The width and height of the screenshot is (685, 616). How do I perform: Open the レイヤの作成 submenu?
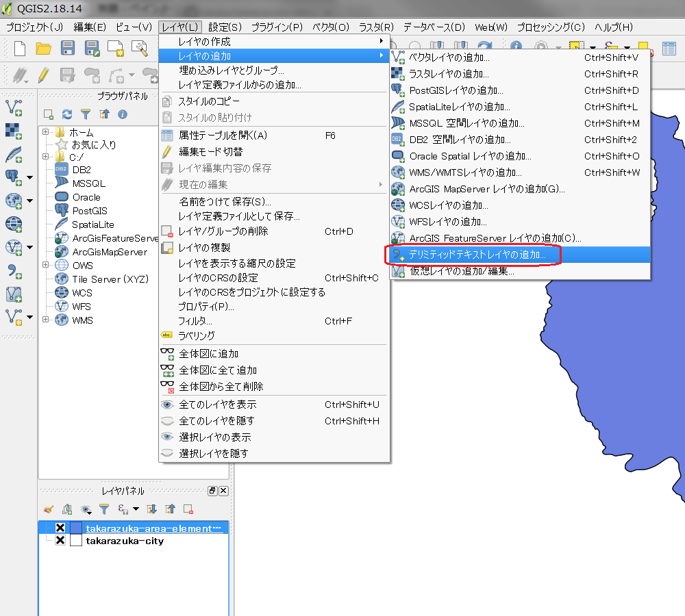(x=274, y=42)
